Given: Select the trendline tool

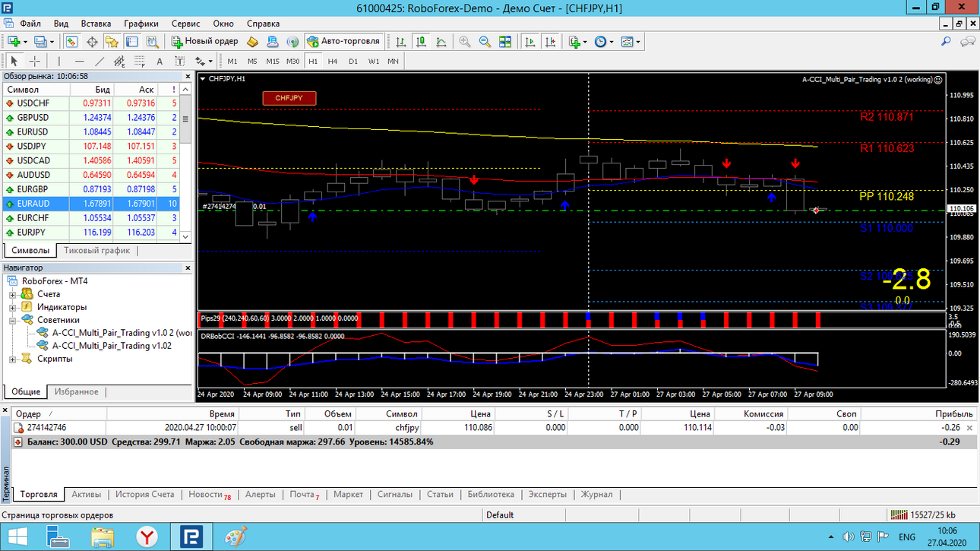Looking at the screenshot, I should pos(100,61).
